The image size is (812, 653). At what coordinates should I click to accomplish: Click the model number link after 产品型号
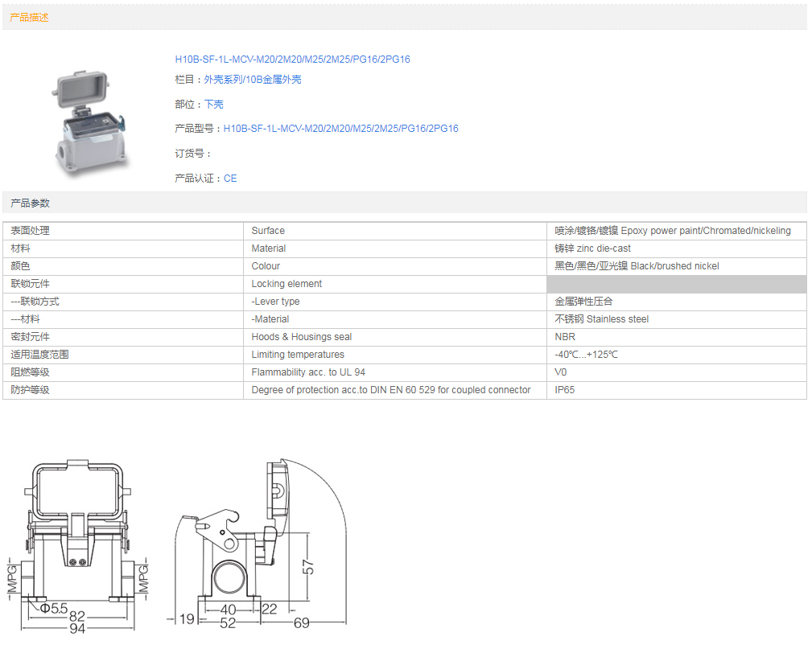(x=340, y=129)
